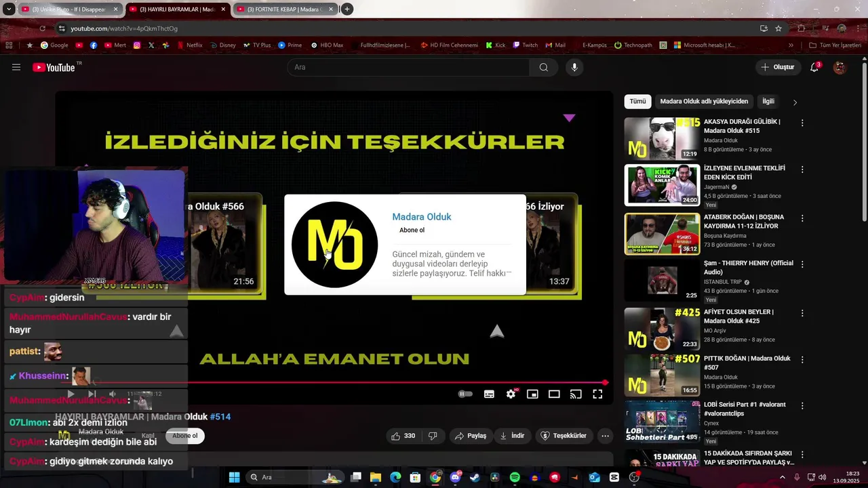Reload the page
This screenshot has width=868, height=488.
pyautogui.click(x=42, y=28)
